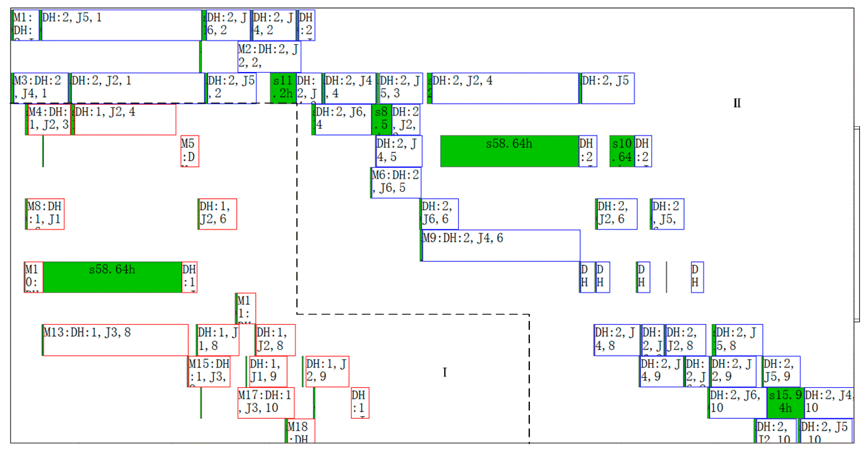This screenshot has height=451, width=868.
Task: Click the vertical scrollbar on right edge
Action: (856, 224)
